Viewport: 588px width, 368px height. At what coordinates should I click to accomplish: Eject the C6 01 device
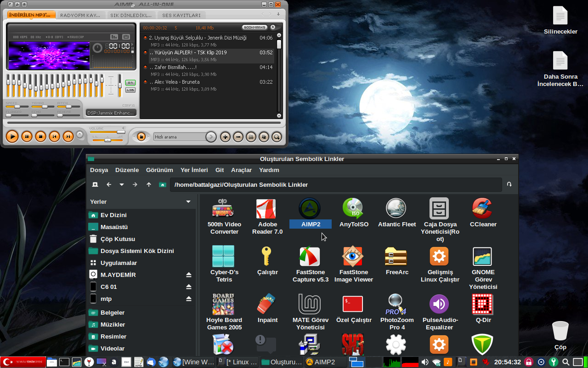(188, 287)
